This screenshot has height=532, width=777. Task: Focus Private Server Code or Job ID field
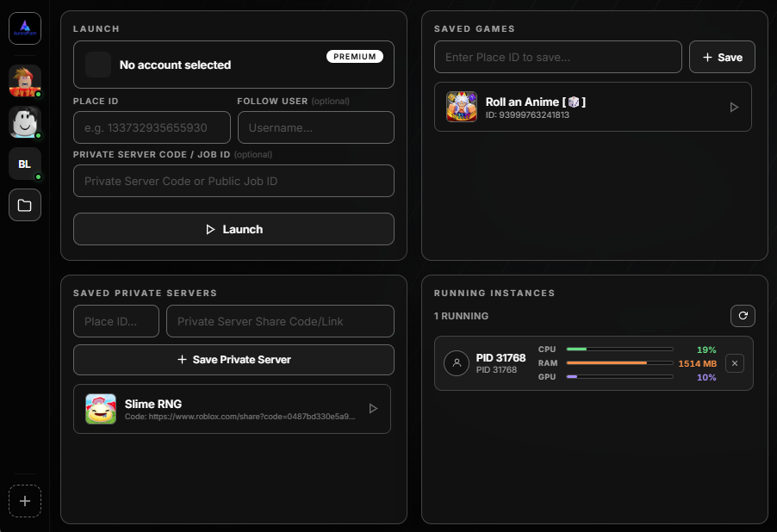[x=233, y=181]
